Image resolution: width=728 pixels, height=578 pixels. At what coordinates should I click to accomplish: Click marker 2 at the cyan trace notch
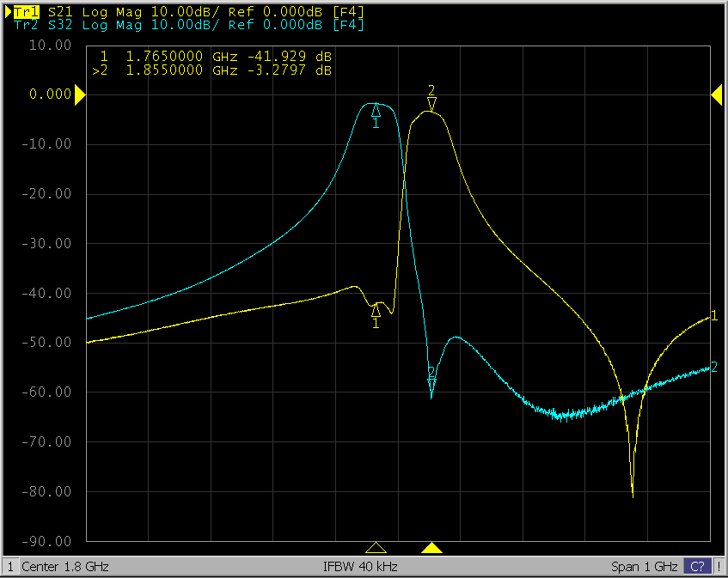[431, 374]
